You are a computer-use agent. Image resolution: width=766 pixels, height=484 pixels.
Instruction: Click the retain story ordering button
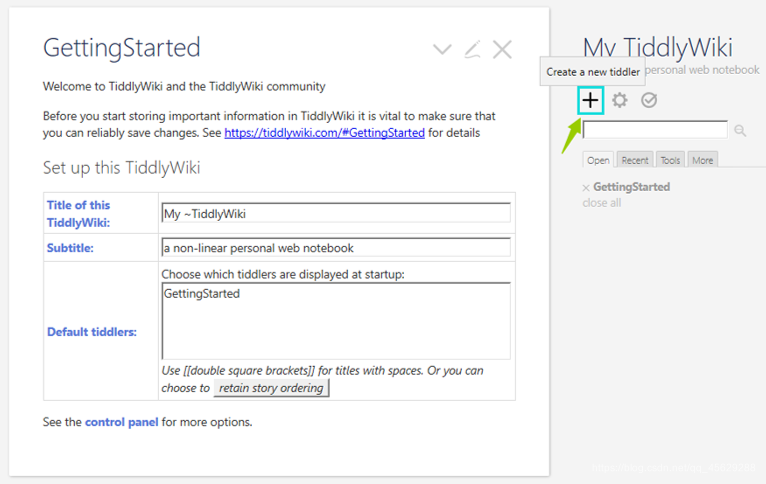[271, 388]
